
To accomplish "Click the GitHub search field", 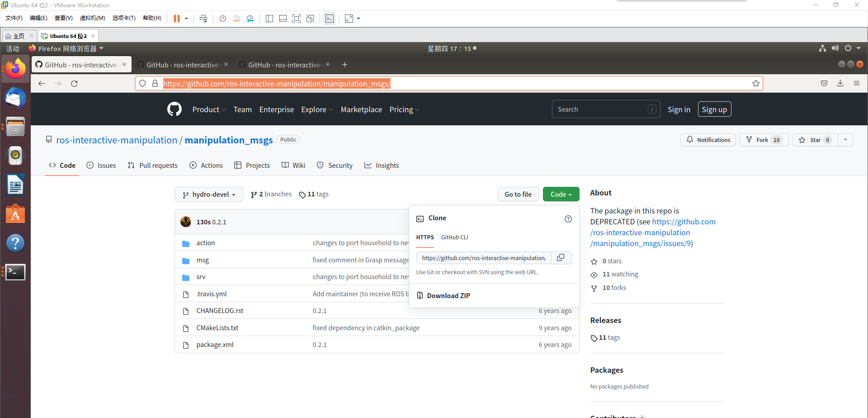I will 606,109.
